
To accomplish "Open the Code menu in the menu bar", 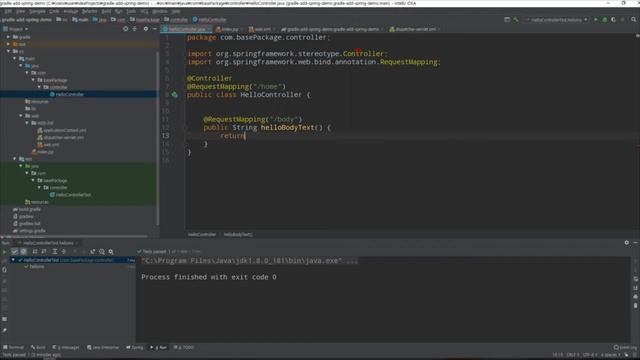I will (x=54, y=11).
